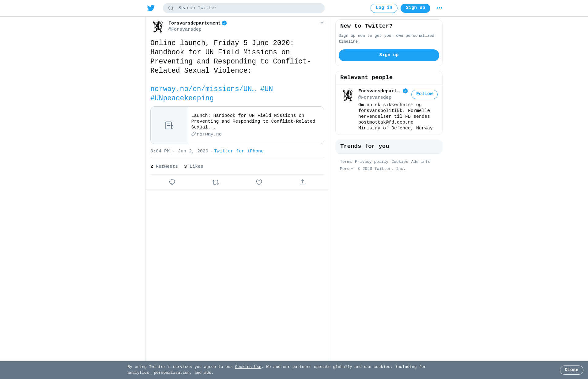
Task: Open the Privacy policy footer link
Action: tap(371, 162)
